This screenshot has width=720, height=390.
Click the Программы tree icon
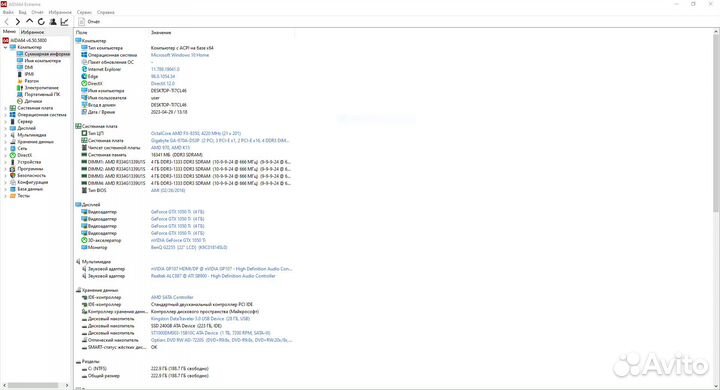click(13, 169)
